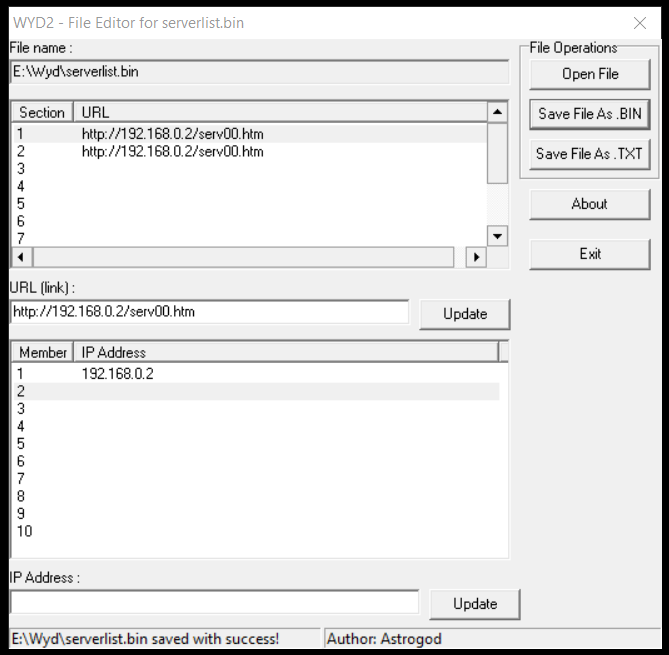Select Member 9 row

point(256,514)
